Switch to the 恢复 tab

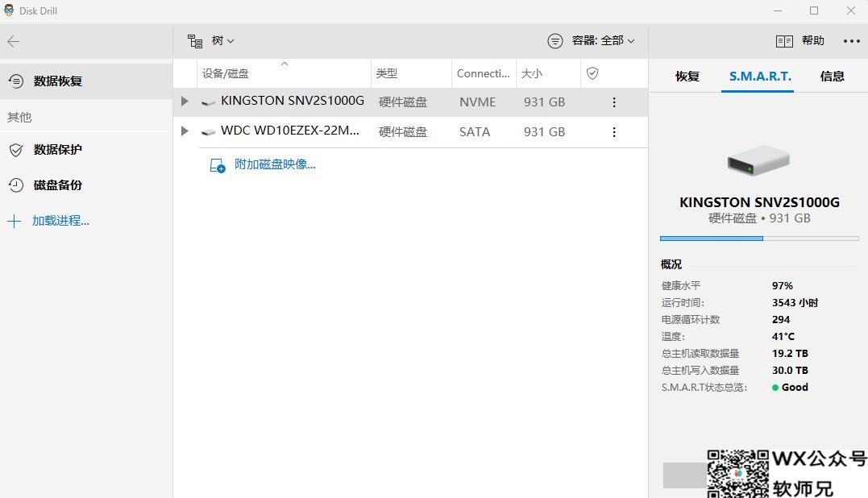(687, 77)
